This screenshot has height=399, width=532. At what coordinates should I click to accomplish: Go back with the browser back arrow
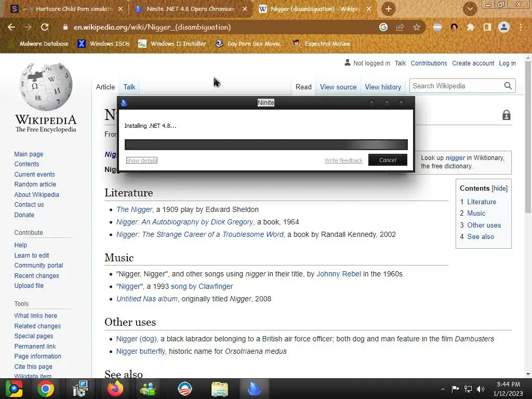[x=11, y=27]
